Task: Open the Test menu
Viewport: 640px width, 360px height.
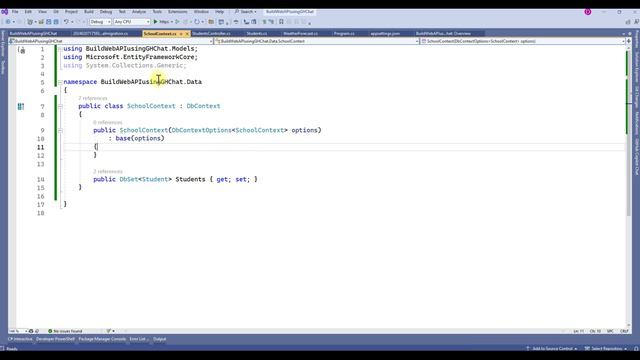Action: coord(122,12)
